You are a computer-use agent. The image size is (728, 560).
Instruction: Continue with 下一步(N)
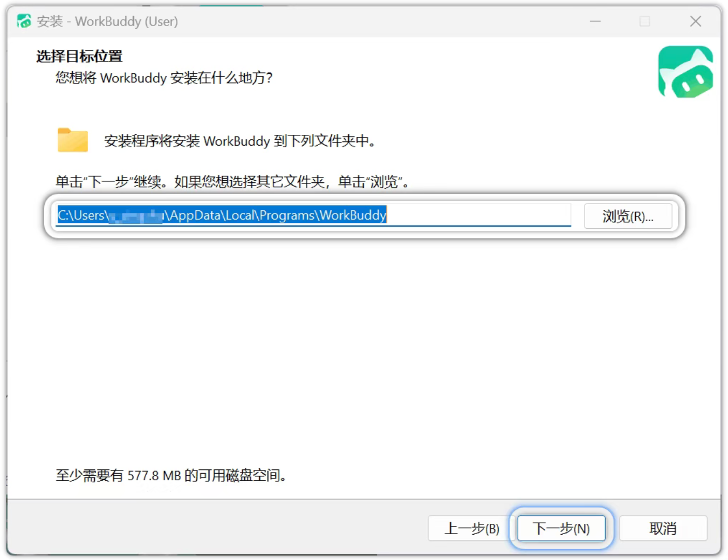pos(561,528)
